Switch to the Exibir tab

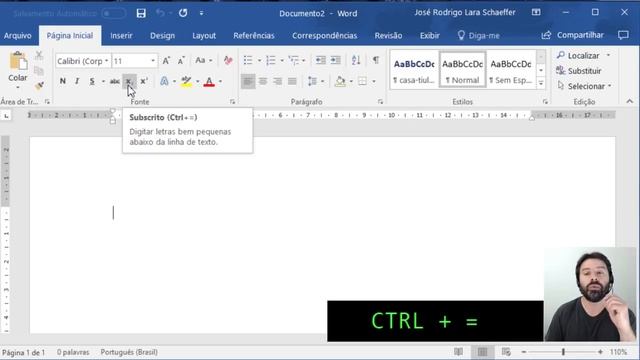pos(430,36)
